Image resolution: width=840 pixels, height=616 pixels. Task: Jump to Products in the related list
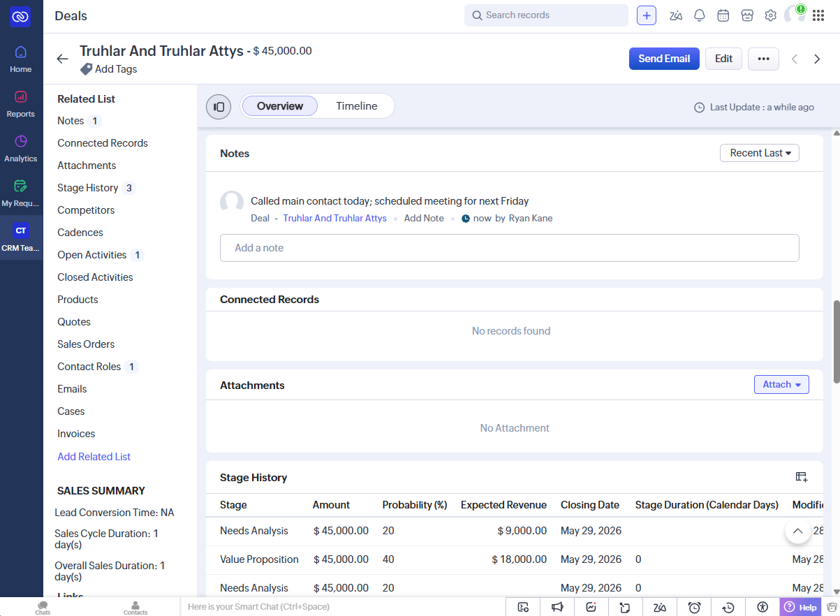pyautogui.click(x=78, y=300)
